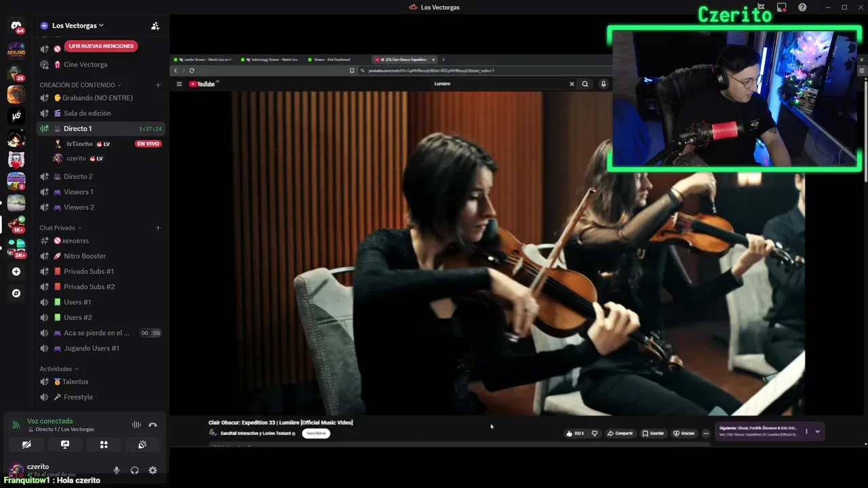The width and height of the screenshot is (868, 488).
Task: Join the Nitro Booster voice channel
Action: click(100, 256)
